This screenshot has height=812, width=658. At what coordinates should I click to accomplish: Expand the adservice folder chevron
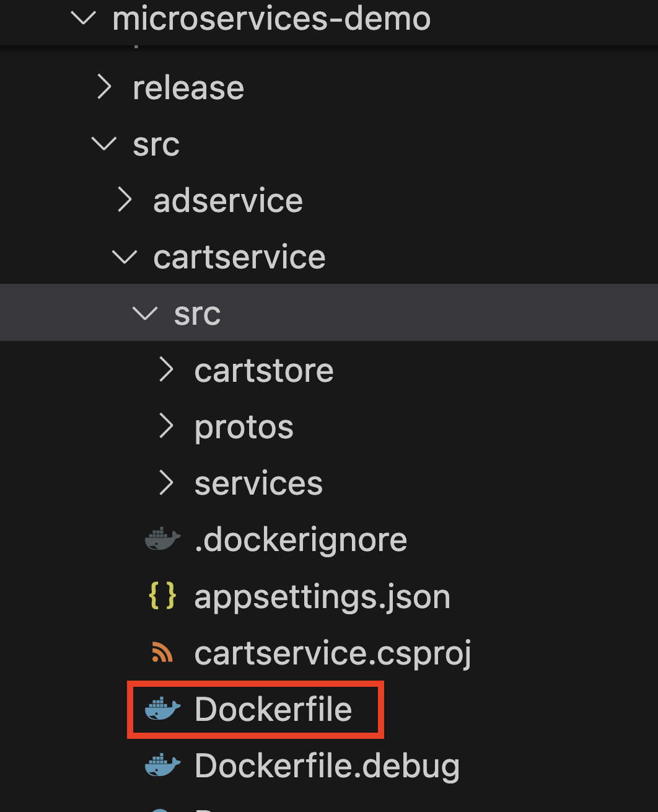pos(125,200)
